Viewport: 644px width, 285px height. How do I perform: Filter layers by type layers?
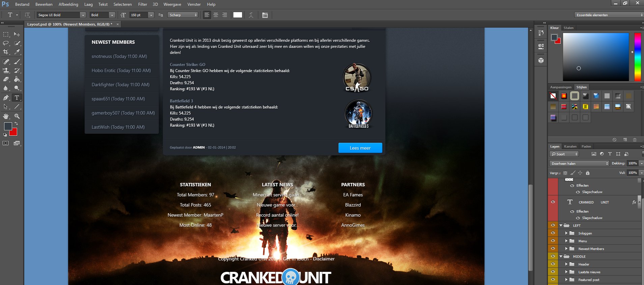[x=610, y=154]
